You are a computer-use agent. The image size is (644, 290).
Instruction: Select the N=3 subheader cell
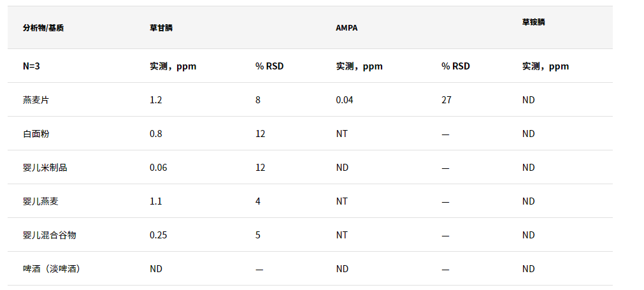(x=31, y=66)
